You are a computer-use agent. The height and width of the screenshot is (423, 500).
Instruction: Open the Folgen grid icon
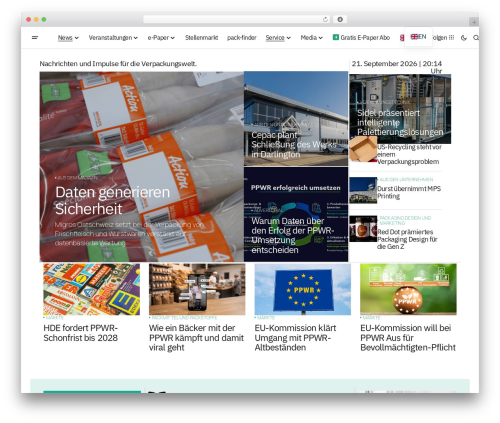(x=451, y=38)
